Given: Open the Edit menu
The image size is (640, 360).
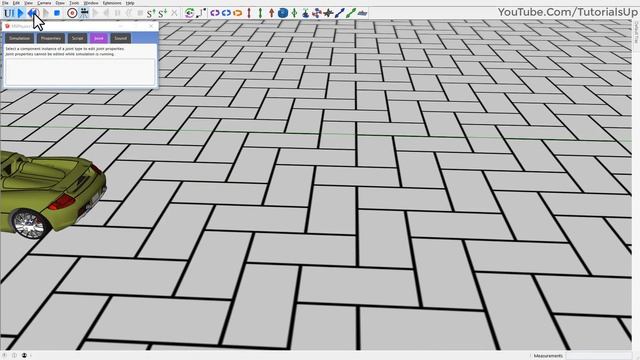Looking at the screenshot, I should coord(16,3).
